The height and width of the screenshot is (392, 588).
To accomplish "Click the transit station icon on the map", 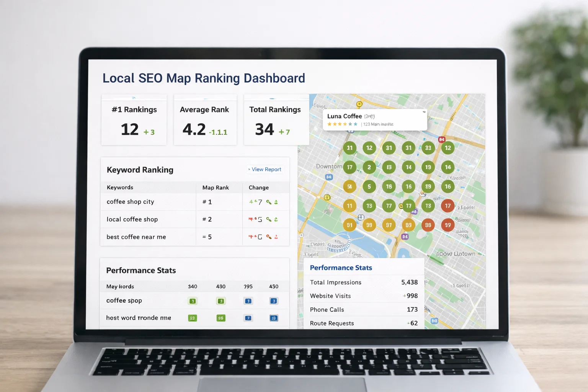I will pyautogui.click(x=328, y=177).
